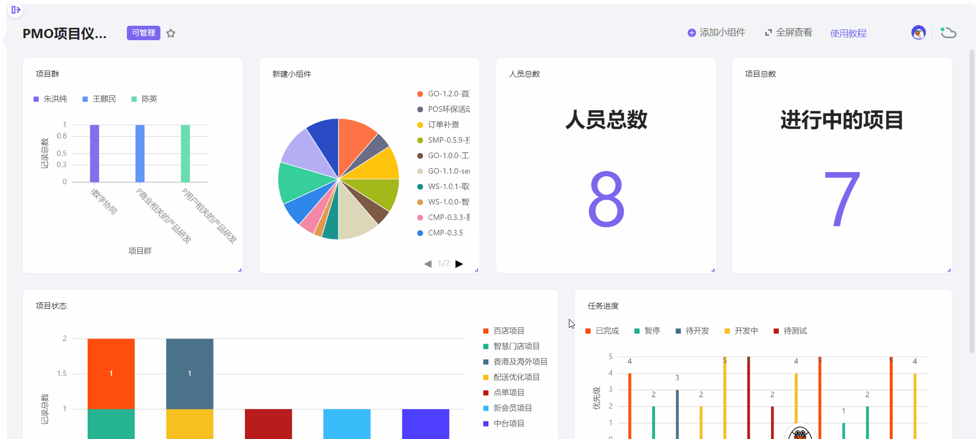Click the add widget plus icon
The height and width of the screenshot is (439, 980).
(x=692, y=33)
